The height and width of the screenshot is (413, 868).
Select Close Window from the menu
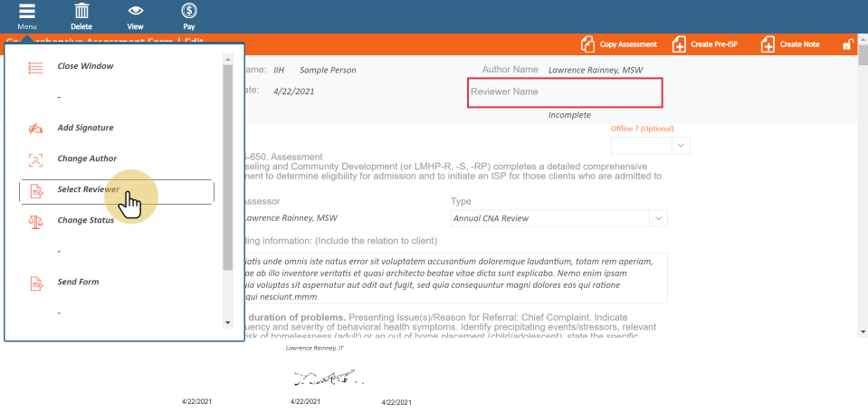tap(85, 66)
